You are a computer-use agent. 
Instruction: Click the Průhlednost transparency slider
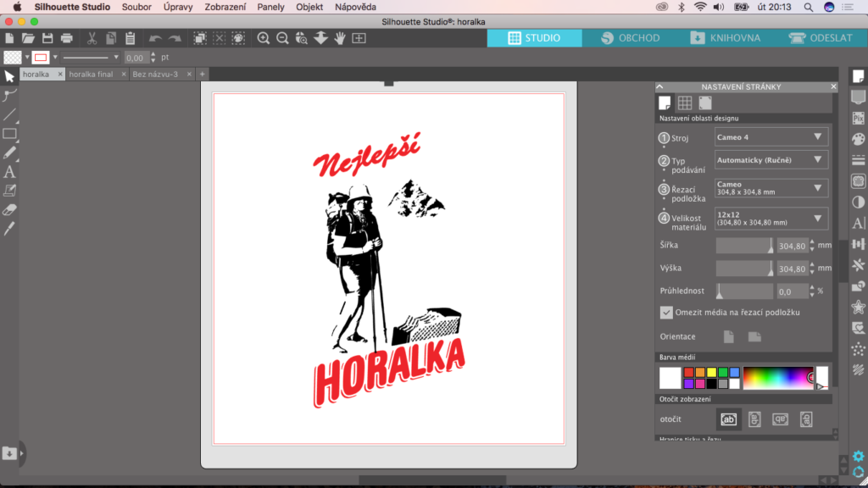coord(744,291)
